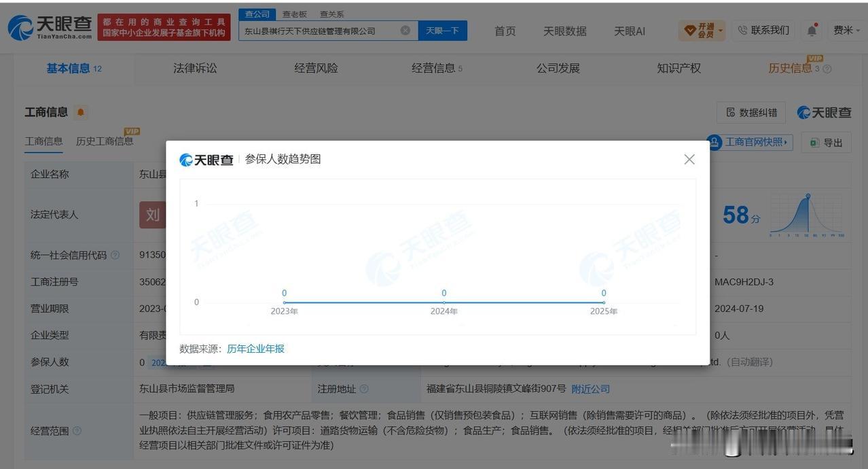Select the 历史工商信息 sub-tab

(105, 141)
